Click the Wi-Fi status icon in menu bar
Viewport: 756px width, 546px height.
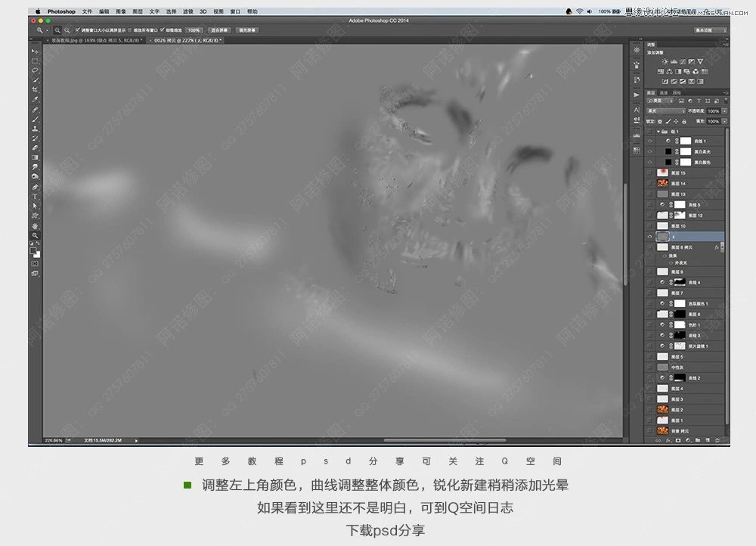[x=580, y=11]
